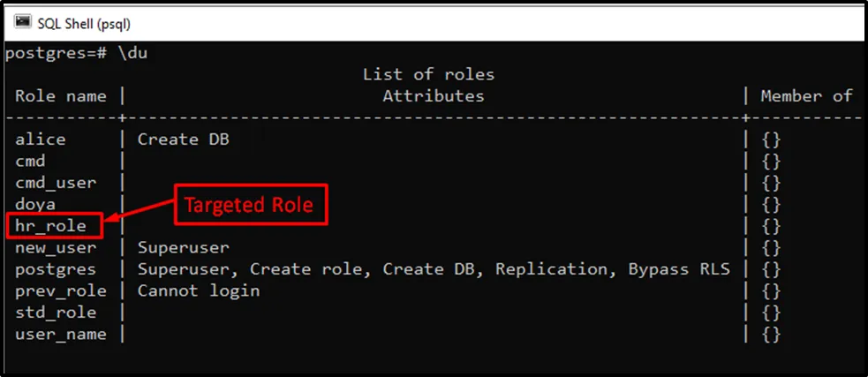
Task: Click the Cannot login attribute text
Action: point(199,290)
